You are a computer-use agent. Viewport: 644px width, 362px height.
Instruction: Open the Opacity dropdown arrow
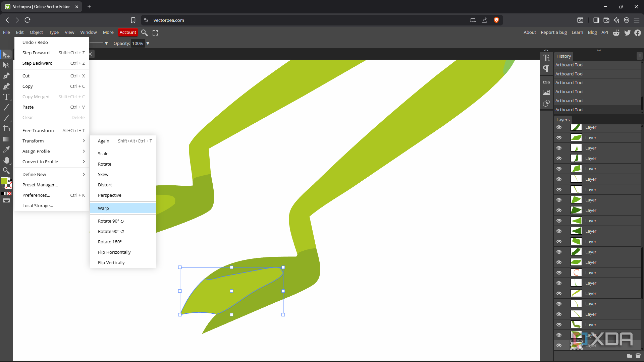pyautogui.click(x=148, y=43)
